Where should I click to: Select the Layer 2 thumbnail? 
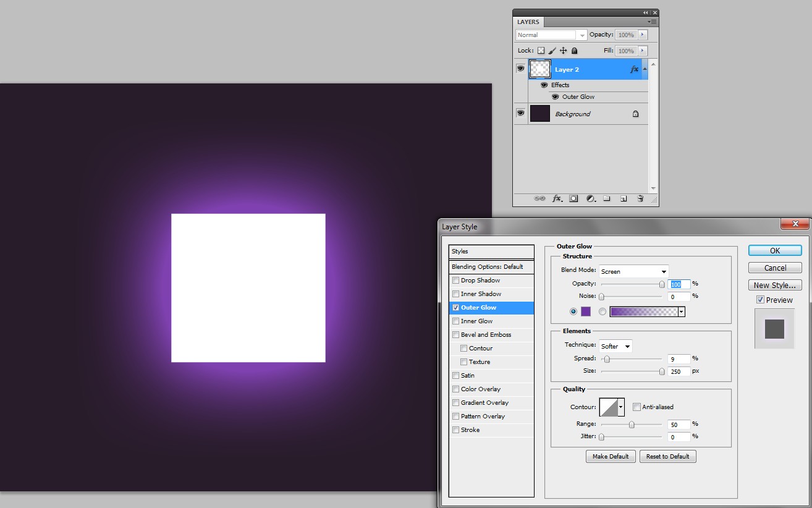(x=540, y=69)
